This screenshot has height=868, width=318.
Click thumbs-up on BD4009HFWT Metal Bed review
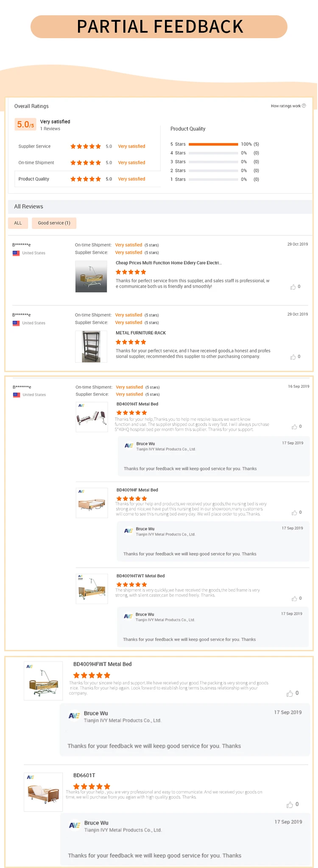(x=290, y=694)
